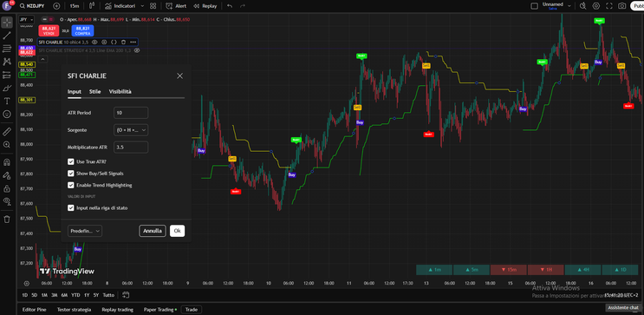Expand the Unnamed layout dropdown arrow
The height and width of the screenshot is (315, 644).
click(x=569, y=6)
